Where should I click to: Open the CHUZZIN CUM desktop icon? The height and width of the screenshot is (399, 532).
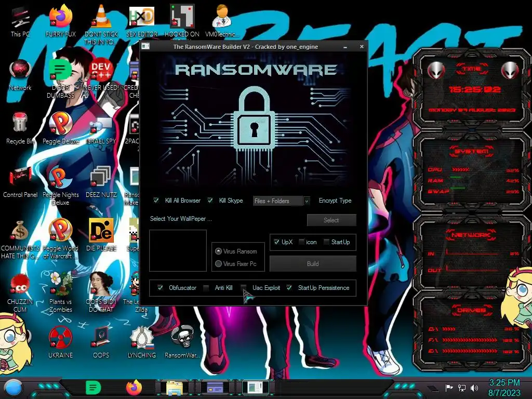tap(20, 292)
